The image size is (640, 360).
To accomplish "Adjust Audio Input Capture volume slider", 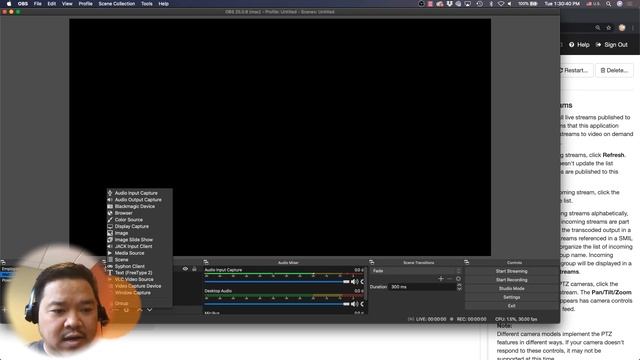I will point(277,282).
